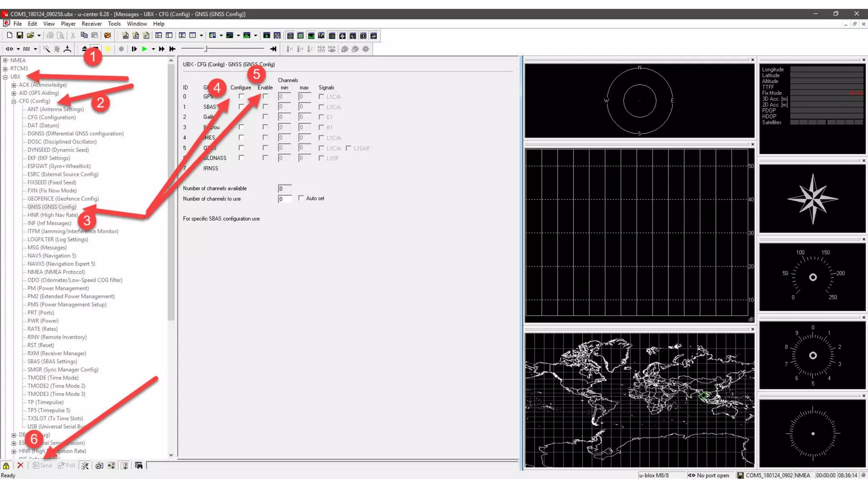The image size is (868, 488).
Task: Select RATE (Rates) in the tree
Action: tap(42, 329)
